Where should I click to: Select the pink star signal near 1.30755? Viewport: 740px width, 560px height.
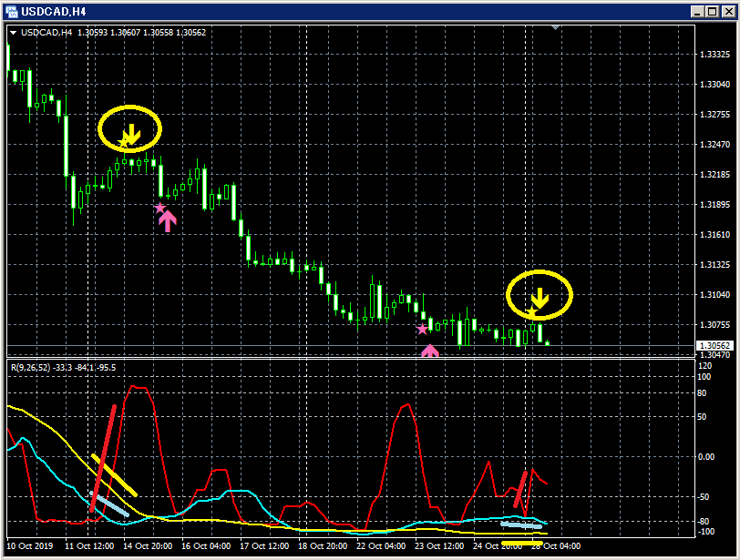click(x=422, y=329)
